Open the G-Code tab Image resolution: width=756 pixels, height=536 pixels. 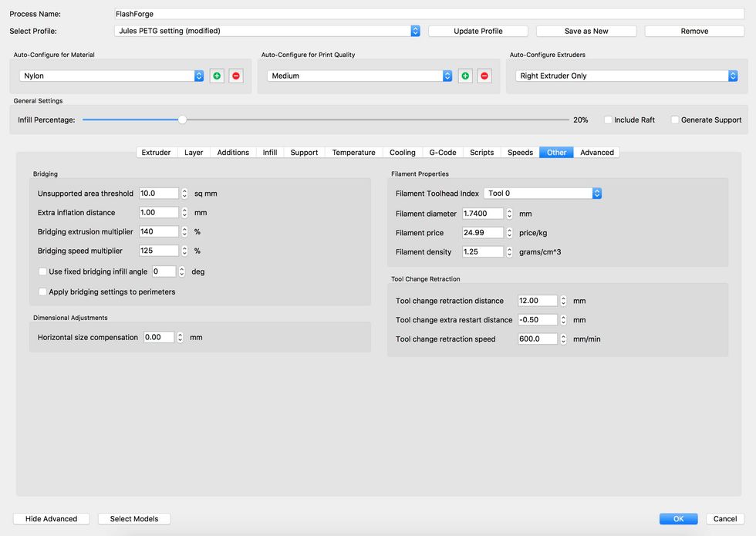tap(442, 152)
